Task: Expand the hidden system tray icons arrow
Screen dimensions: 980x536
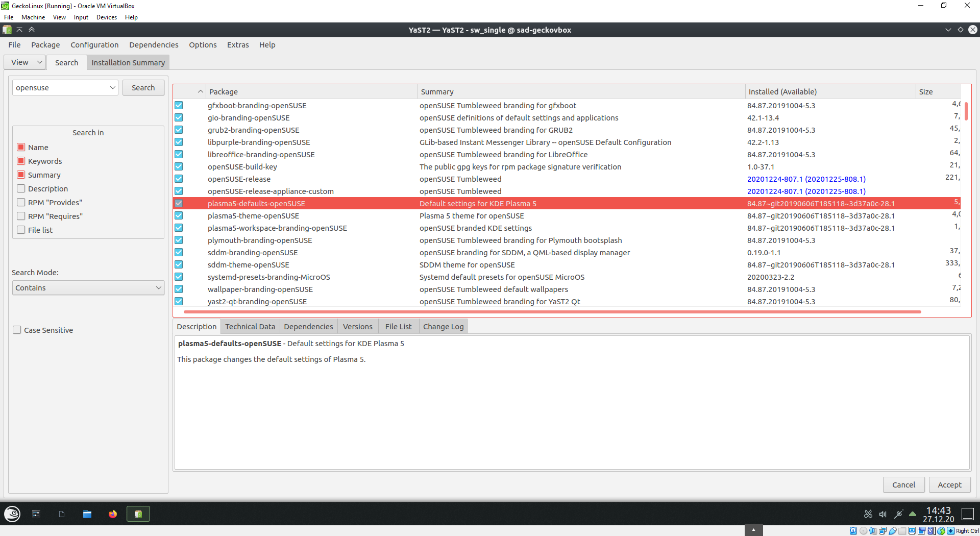Action: (913, 514)
